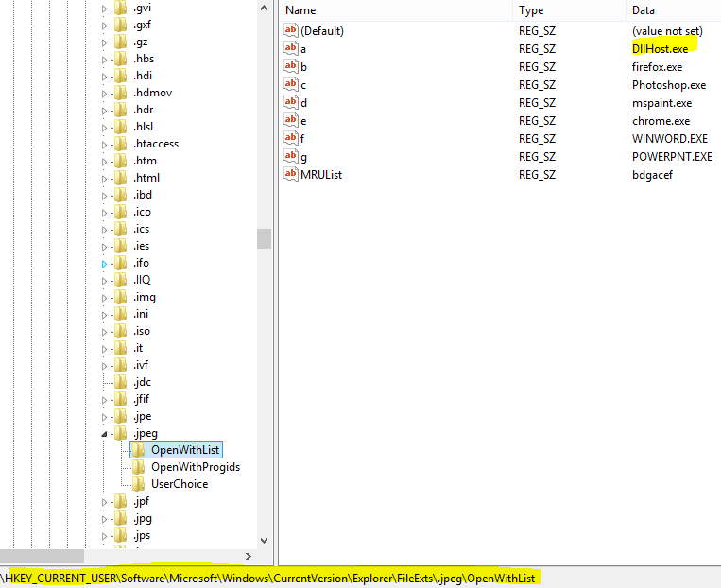Collapse the .jpeg registry key
Viewport: 721px width, 588px height.
click(104, 434)
